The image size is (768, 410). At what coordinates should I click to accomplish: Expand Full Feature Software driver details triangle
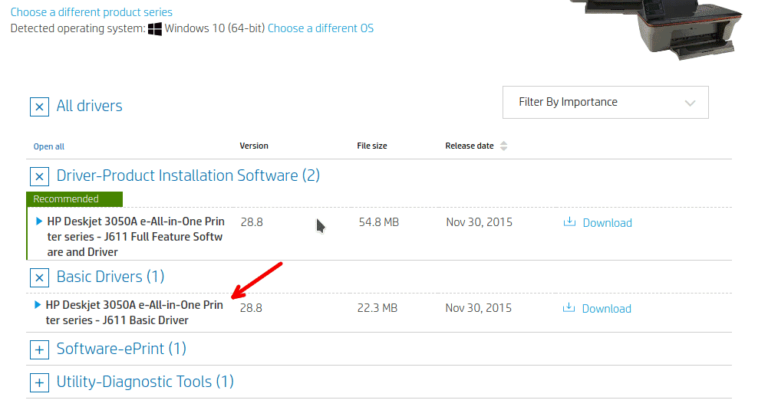39,221
